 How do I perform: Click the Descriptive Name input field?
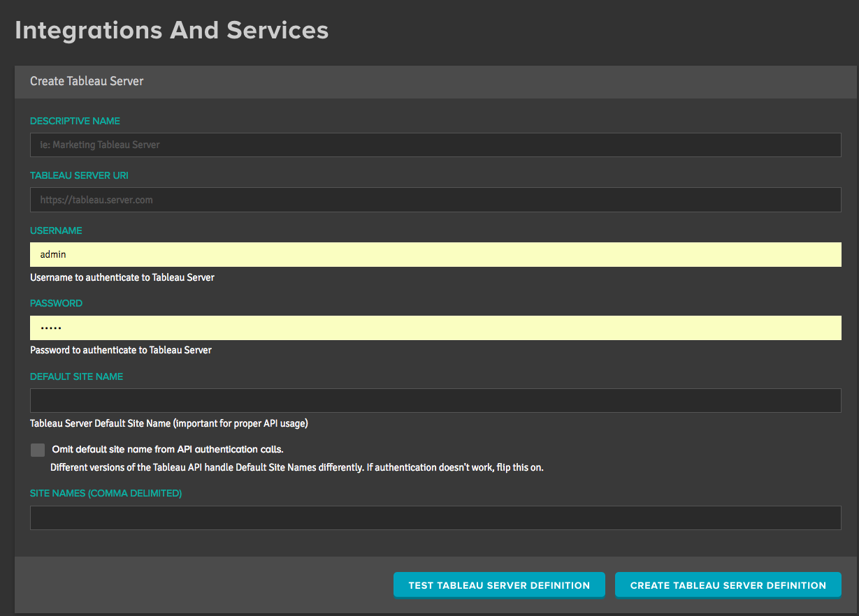tap(435, 145)
